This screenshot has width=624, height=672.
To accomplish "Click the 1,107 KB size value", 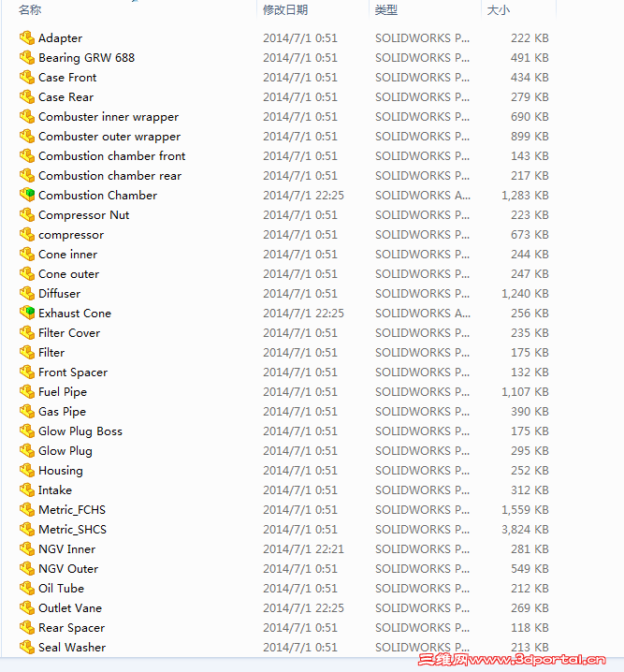I will tap(525, 392).
